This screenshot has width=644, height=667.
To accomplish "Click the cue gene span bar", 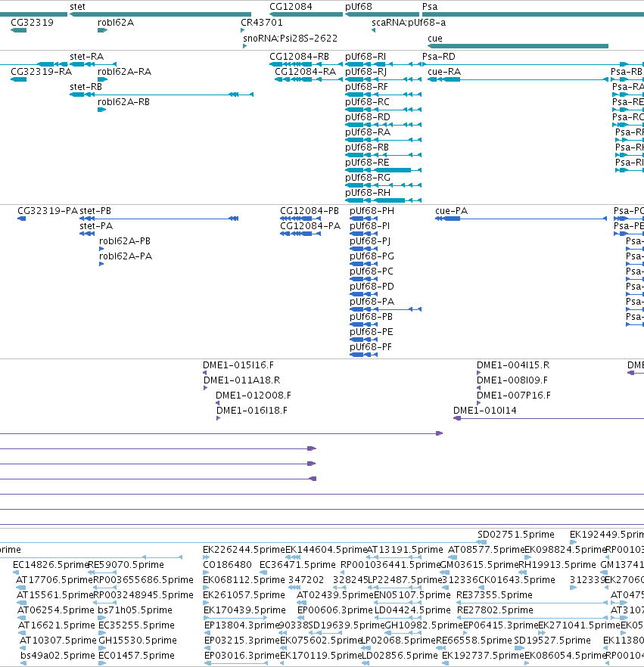I will [x=518, y=46].
